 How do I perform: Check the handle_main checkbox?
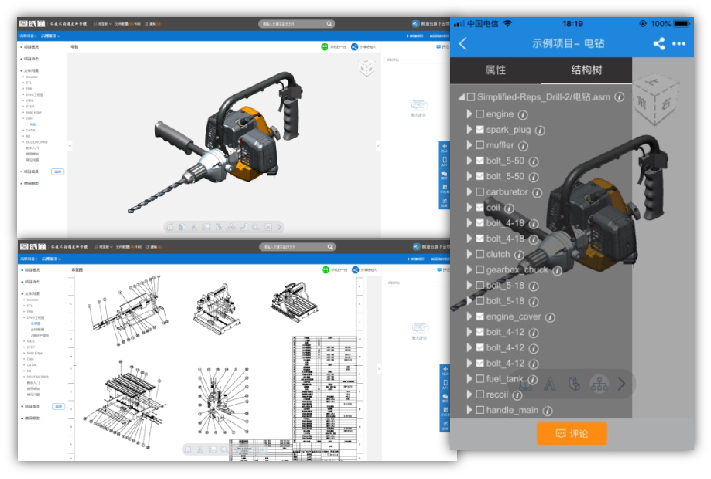[x=480, y=410]
